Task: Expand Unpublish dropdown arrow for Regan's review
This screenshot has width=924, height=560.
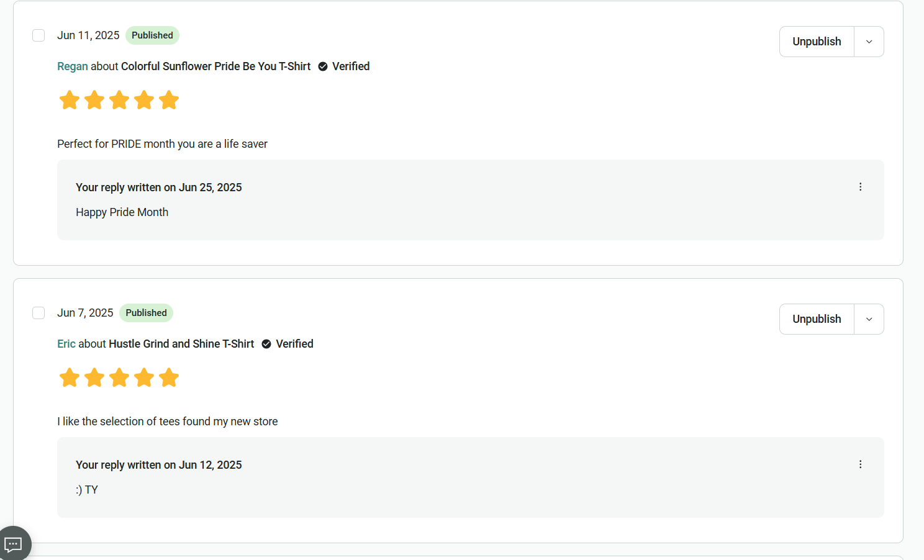Action: pos(869,42)
